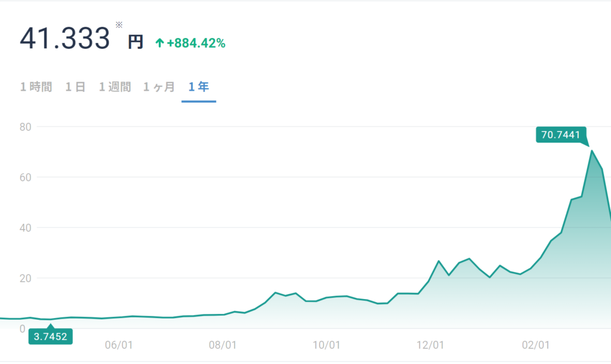Click the 41.333 current price value
611x364 pixels.
(65, 39)
